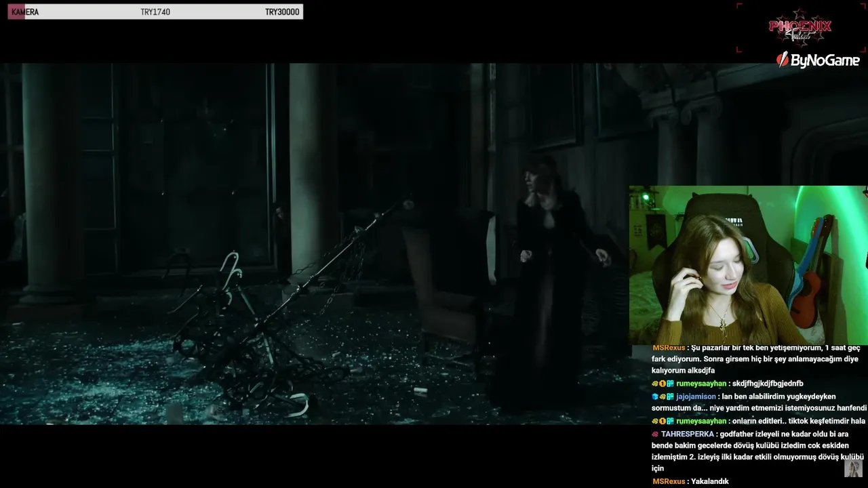This screenshot has height=488, width=868.
Task: Click numbered 1 badge on onların editleri message
Action: (x=663, y=421)
